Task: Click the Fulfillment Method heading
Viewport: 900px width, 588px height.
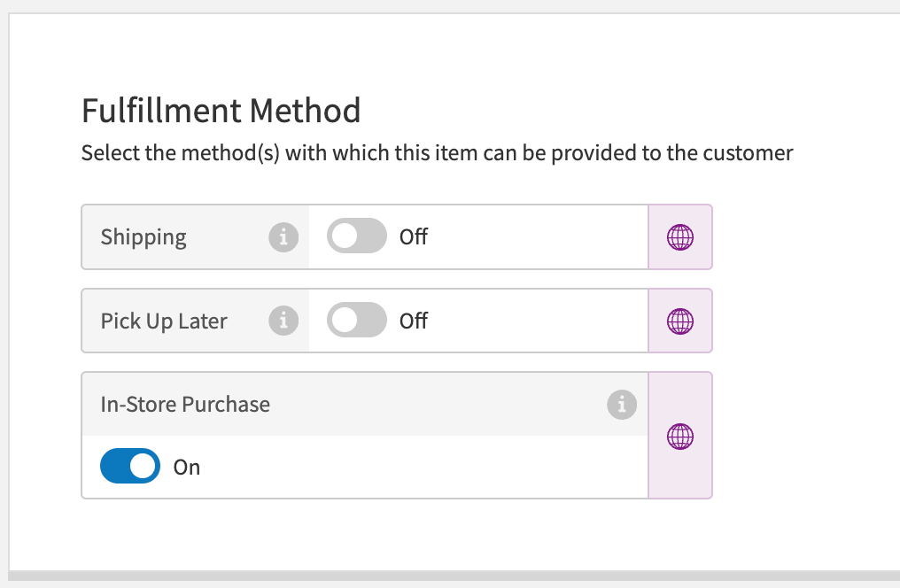Action: point(221,110)
